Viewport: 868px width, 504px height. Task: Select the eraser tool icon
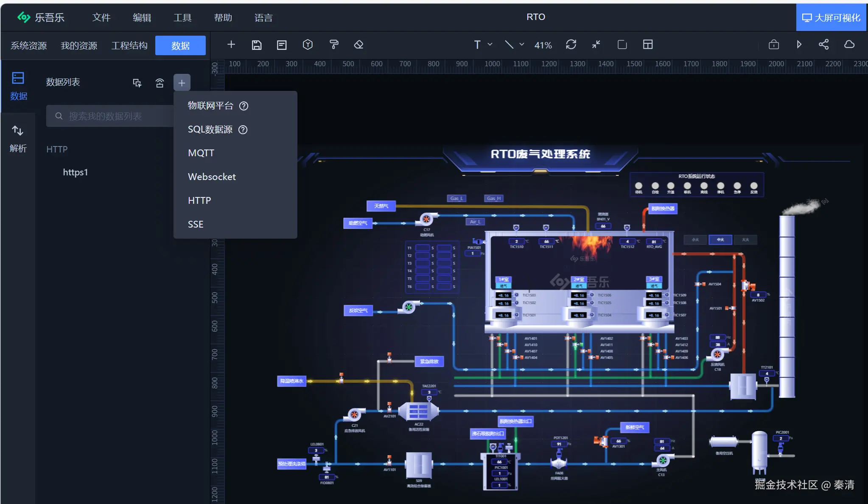(x=359, y=45)
